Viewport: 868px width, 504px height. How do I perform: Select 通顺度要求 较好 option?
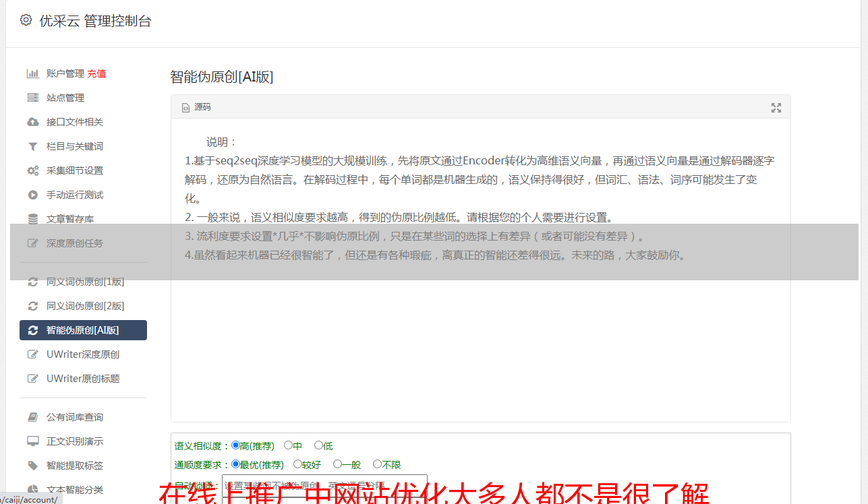tap(297, 464)
